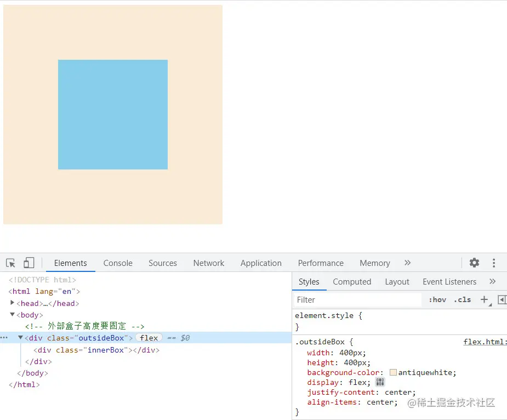Screen dimensions: 507x420
Task: Click the justify-content center value
Action: 398,393
